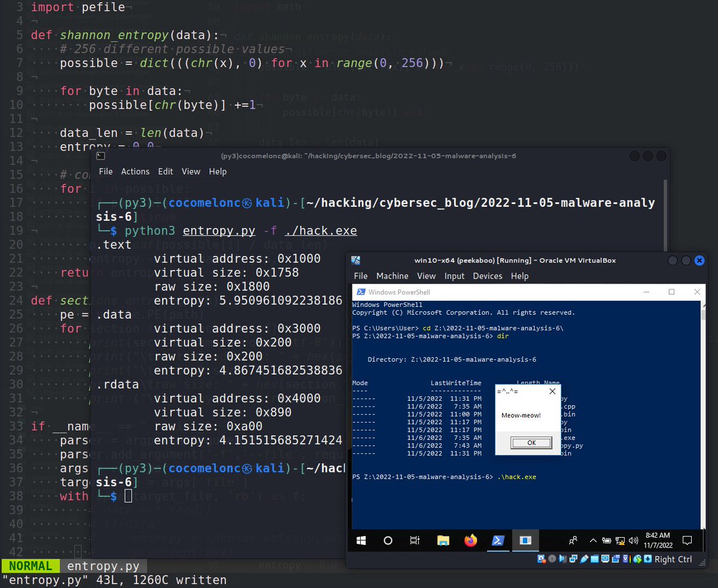Open the Devices menu in VirtualBox
Image resolution: width=718 pixels, height=588 pixels.
coord(488,276)
